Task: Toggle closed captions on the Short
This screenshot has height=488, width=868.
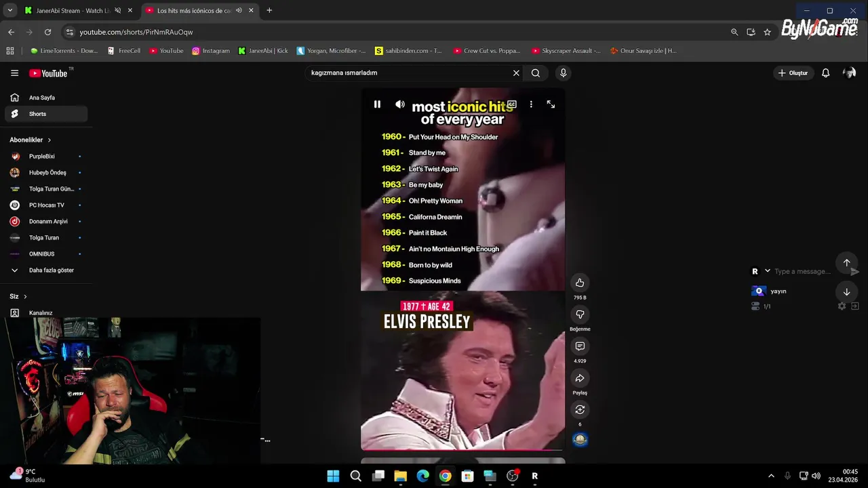Action: tap(512, 104)
